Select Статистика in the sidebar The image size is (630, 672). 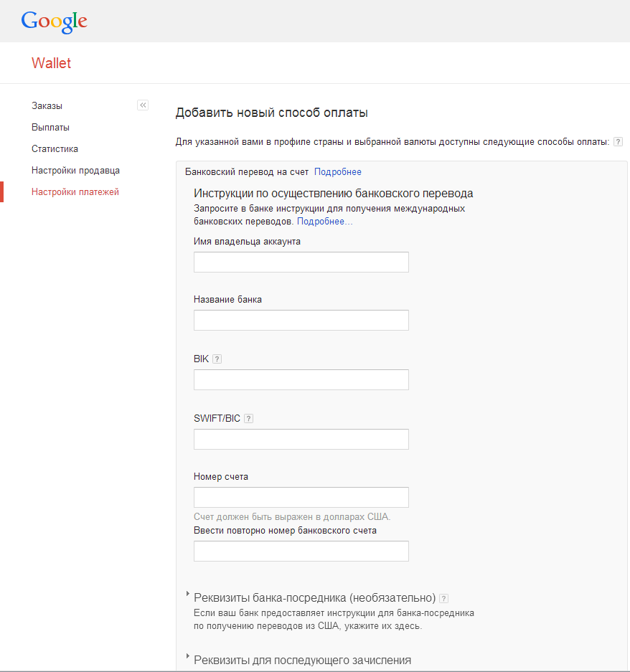pos(55,148)
